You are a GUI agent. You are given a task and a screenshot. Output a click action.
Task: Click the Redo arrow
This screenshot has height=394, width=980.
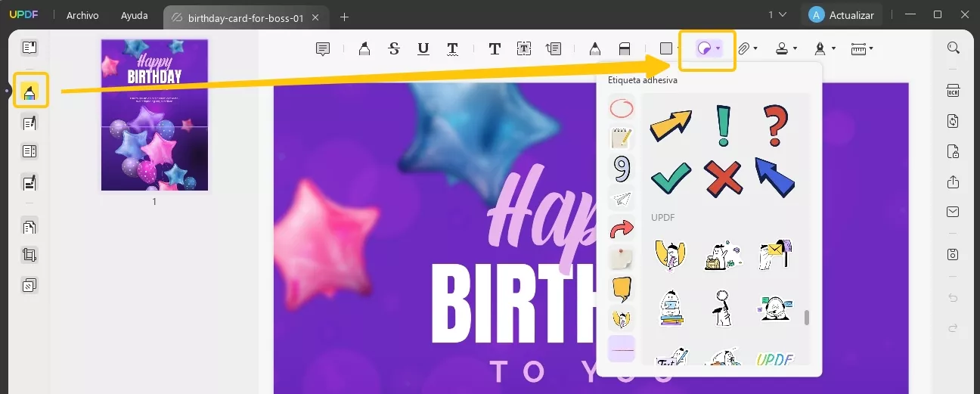click(954, 327)
